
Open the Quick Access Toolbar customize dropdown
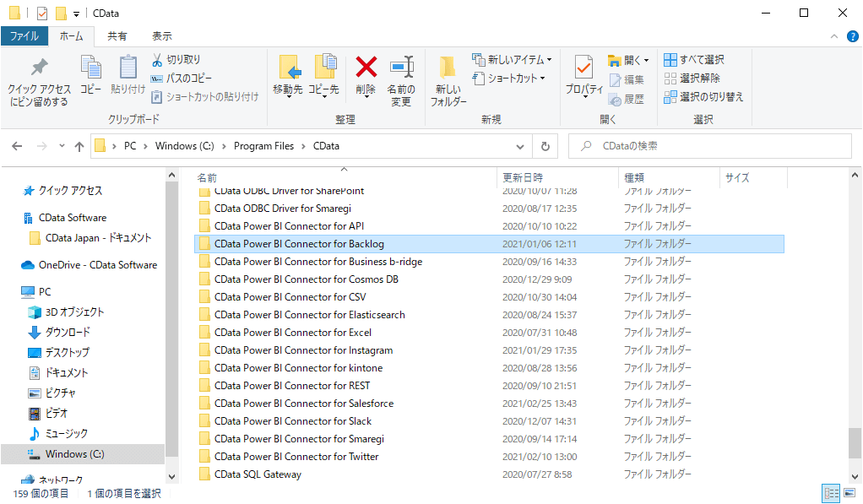point(76,14)
